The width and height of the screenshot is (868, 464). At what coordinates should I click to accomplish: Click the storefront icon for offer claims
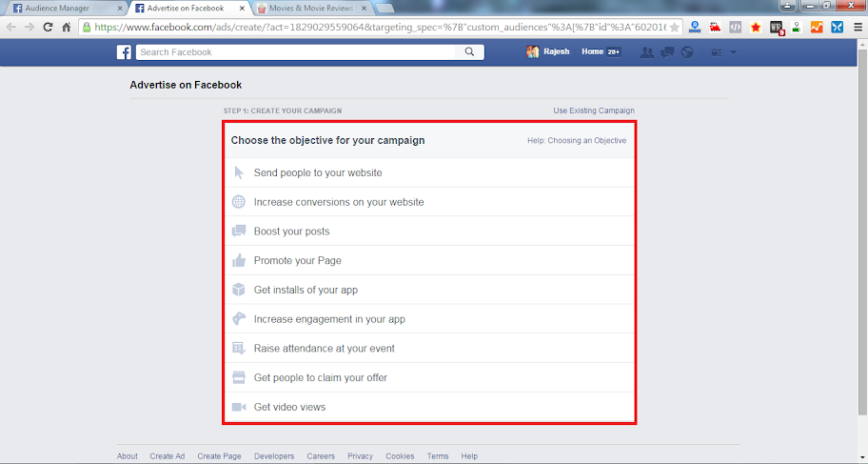pyautogui.click(x=239, y=377)
